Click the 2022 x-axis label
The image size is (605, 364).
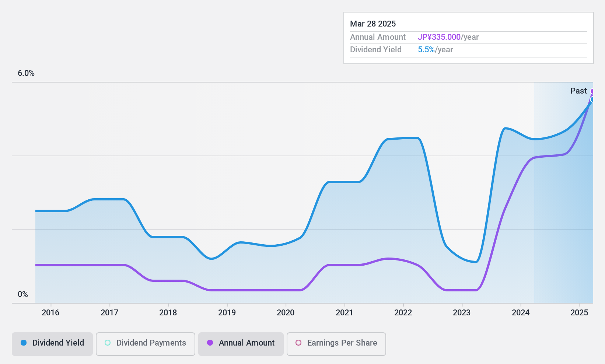click(403, 313)
